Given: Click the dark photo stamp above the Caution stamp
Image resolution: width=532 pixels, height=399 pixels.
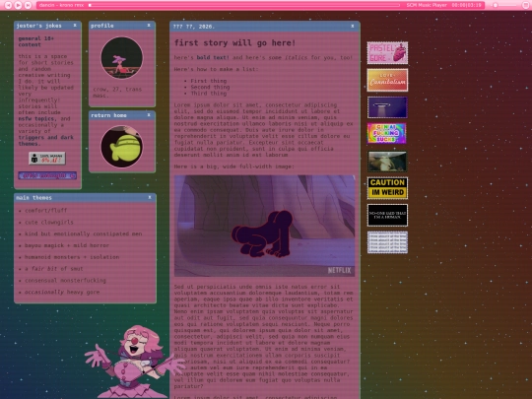Looking at the screenshot, I should coord(387,162).
